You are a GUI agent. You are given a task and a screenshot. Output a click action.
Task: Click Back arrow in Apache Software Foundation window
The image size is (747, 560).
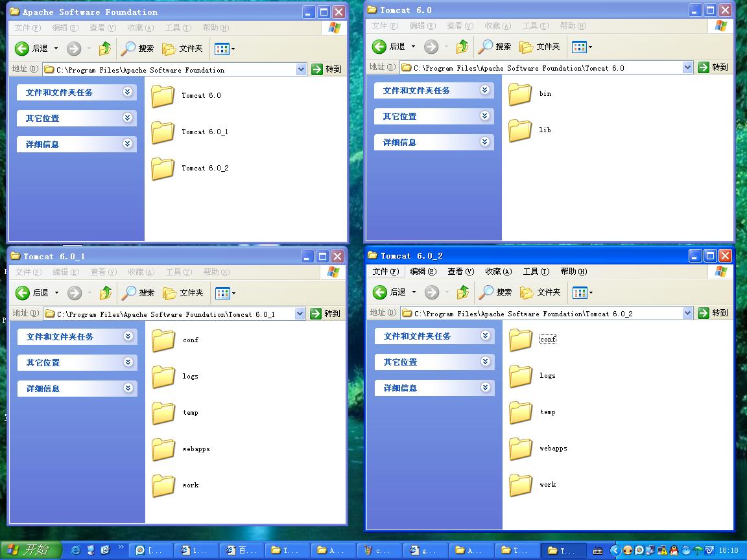click(22, 48)
